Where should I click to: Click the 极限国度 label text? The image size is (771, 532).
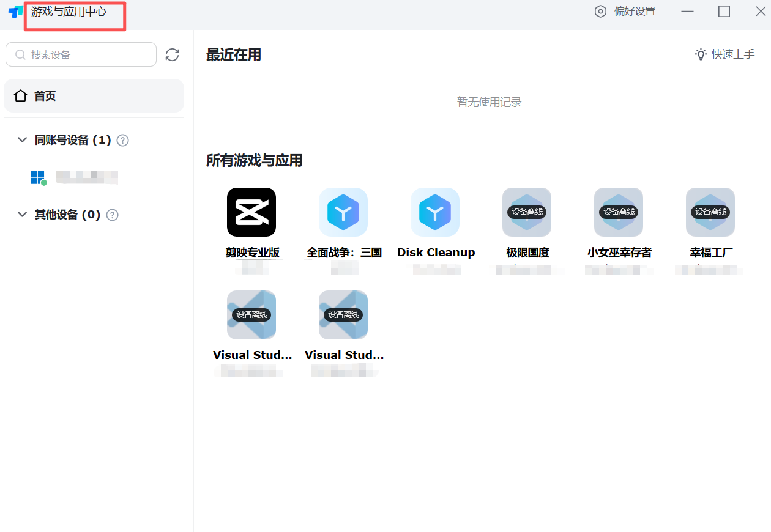tap(528, 253)
